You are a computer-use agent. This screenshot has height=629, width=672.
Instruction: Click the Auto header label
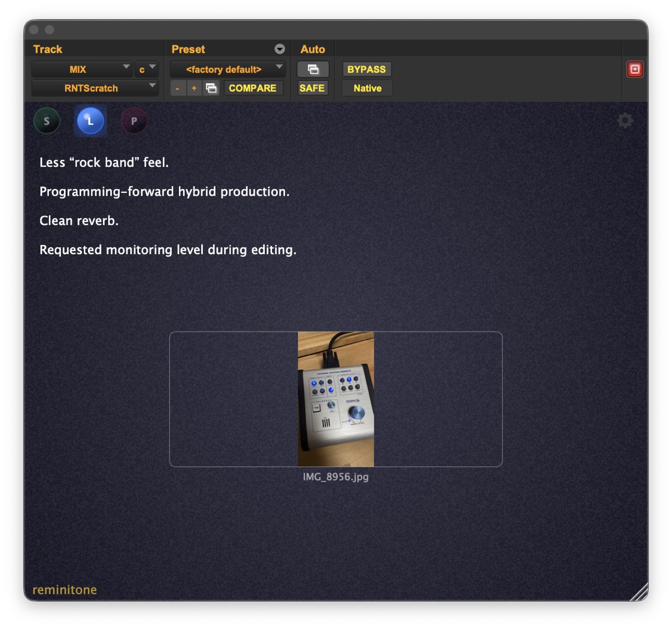click(312, 49)
